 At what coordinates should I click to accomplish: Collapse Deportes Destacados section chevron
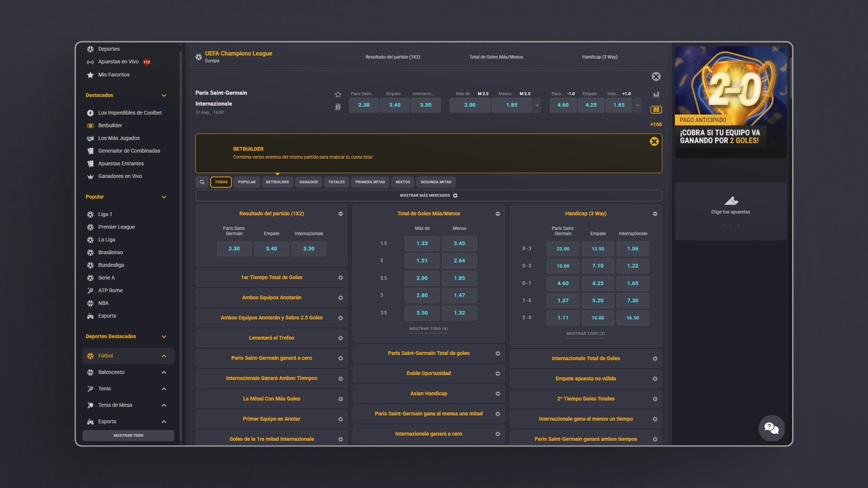(164, 337)
